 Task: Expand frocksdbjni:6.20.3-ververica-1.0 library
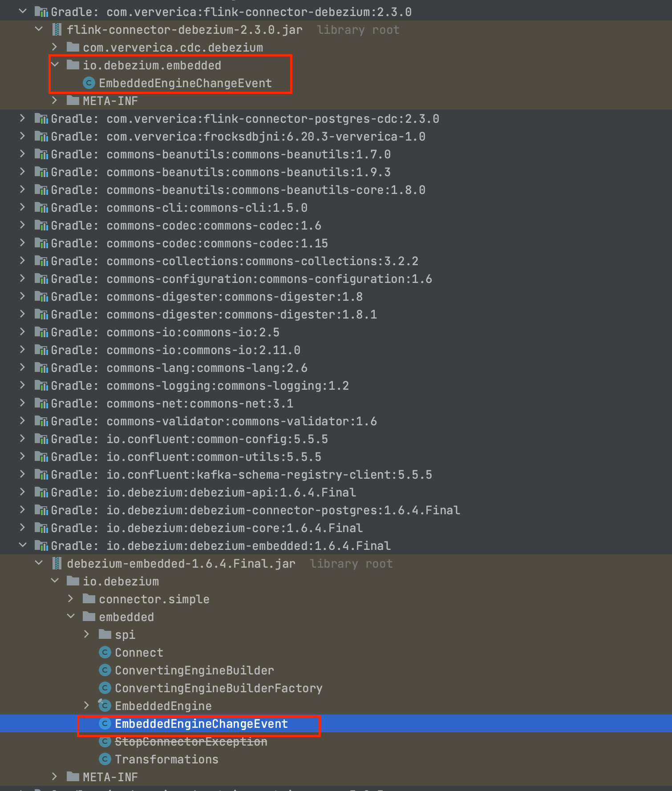(x=23, y=136)
